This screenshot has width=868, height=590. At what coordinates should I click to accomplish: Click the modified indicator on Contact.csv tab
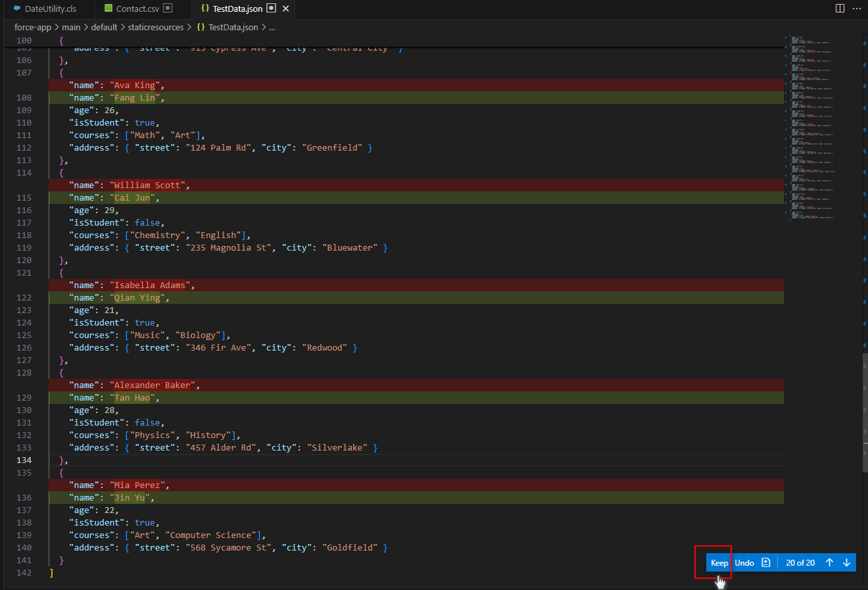[x=168, y=9]
